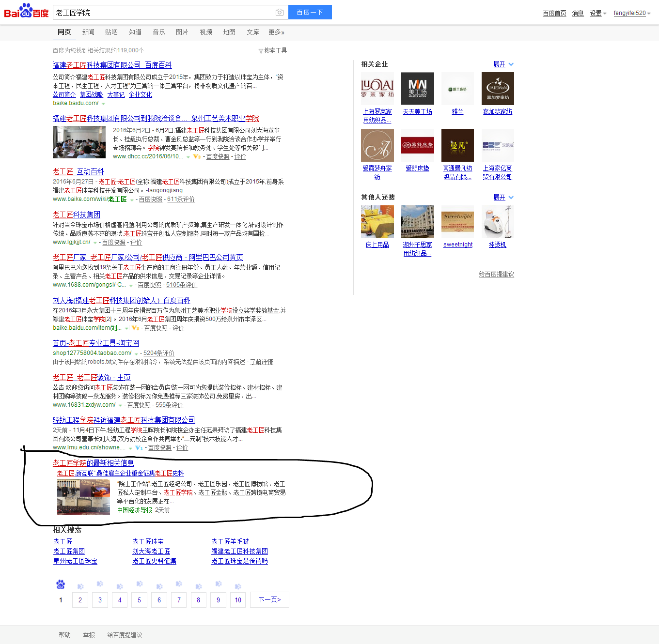
Task: Click the 百度一下 search button
Action: pos(310,12)
